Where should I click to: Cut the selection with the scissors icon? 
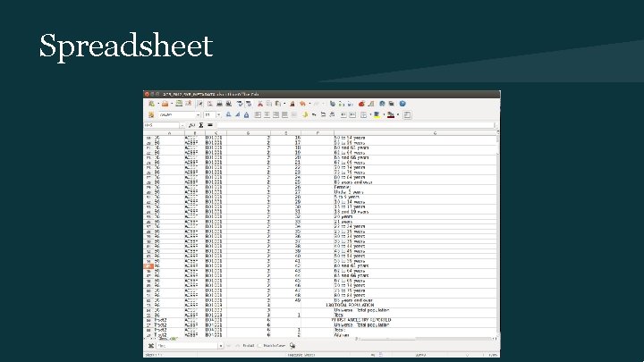coord(260,104)
